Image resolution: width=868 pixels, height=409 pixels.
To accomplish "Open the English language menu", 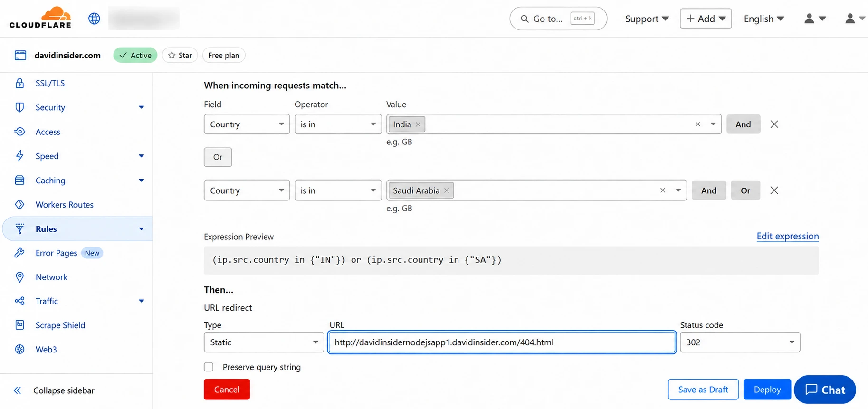I will point(763,19).
